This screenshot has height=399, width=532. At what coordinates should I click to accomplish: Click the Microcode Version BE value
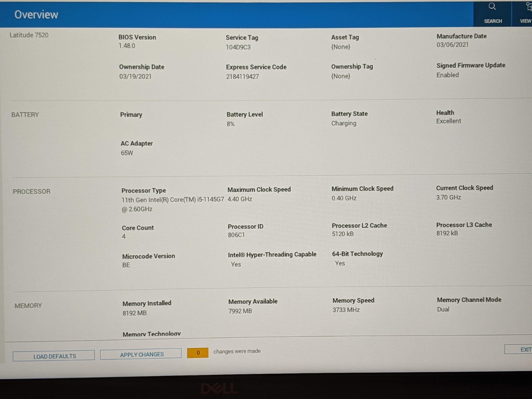pos(126,265)
